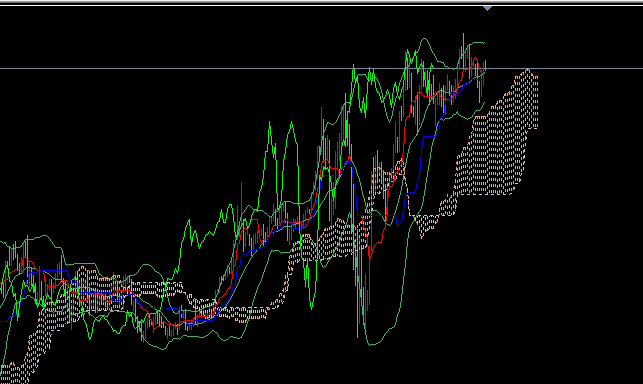Select the small lavender cloud segment between the orange clouds

coord(427,225)
